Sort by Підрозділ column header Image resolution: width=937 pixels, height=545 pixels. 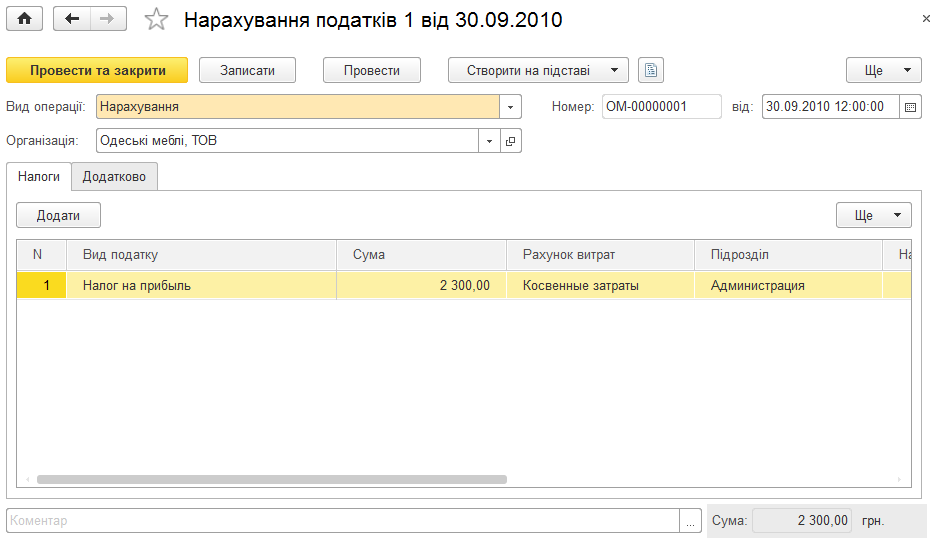[x=788, y=255]
